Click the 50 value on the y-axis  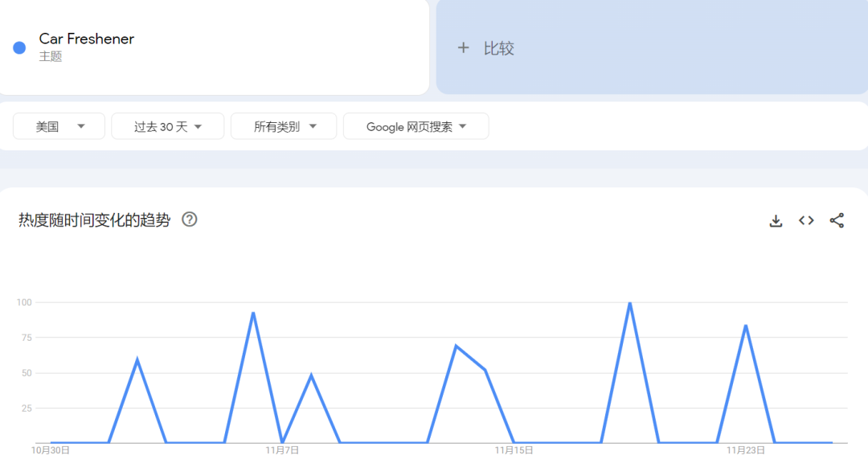27,373
